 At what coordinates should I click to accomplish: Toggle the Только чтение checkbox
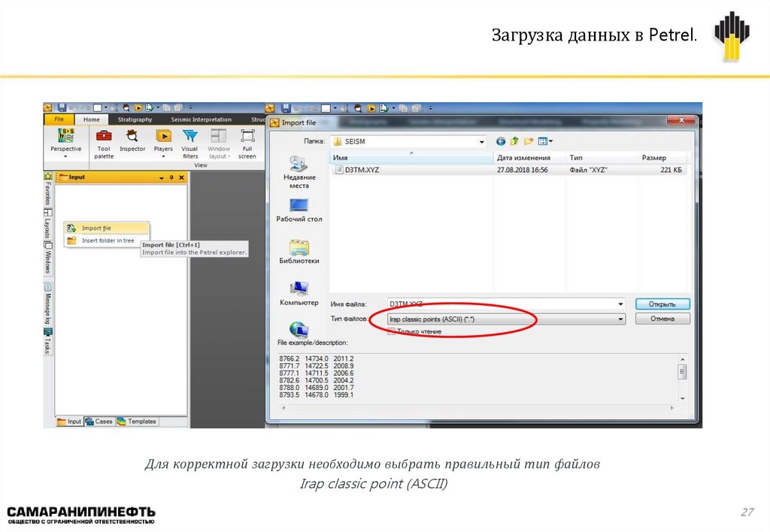391,331
